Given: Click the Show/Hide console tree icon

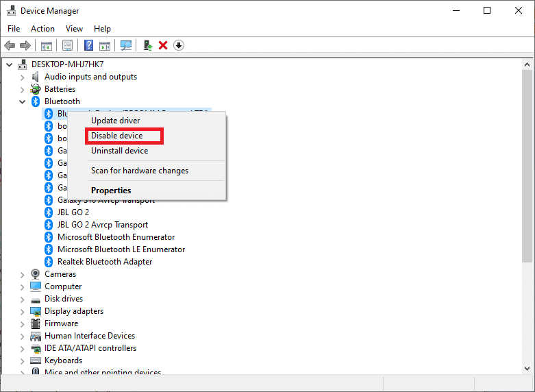Looking at the screenshot, I should tap(47, 45).
